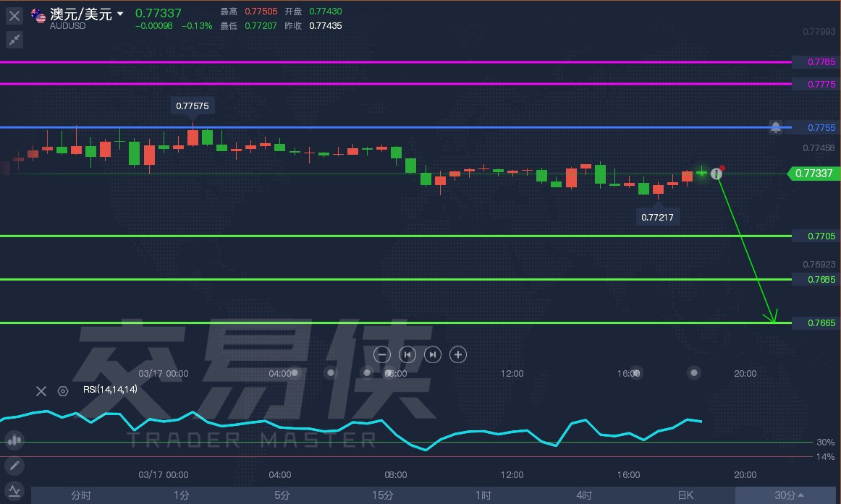Click the price alert bell icon
Viewport: 841px width, 504px height.
point(776,127)
